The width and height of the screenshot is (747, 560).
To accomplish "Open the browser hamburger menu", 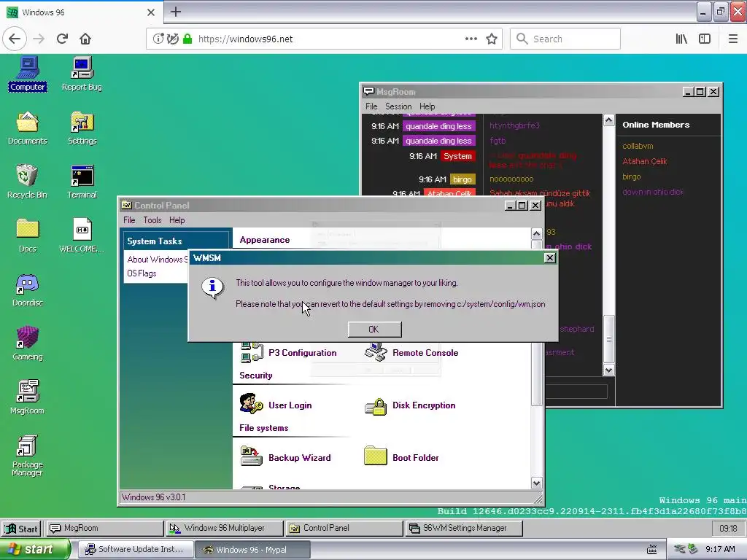I will (732, 39).
